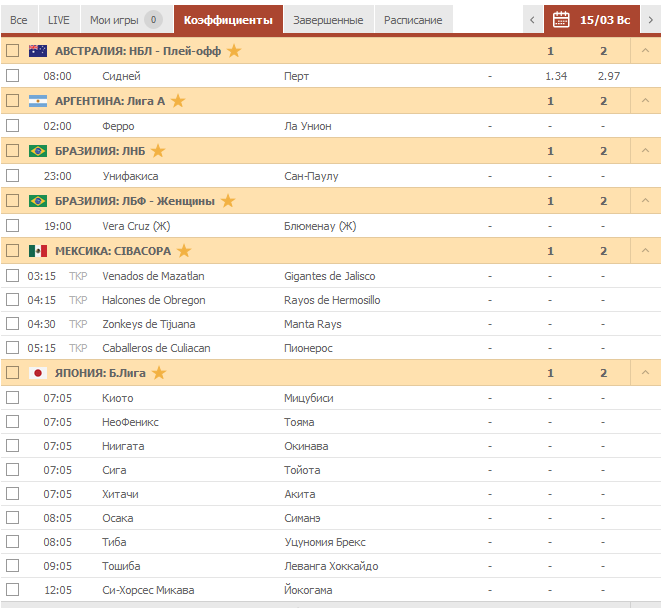
Task: Go to next day arrow
Action: pos(650,20)
